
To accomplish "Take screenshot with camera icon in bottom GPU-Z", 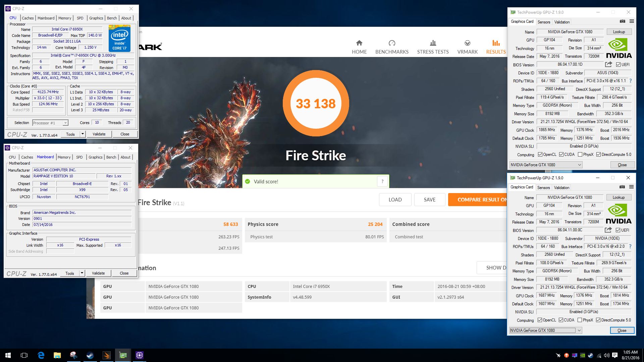I will click(622, 187).
